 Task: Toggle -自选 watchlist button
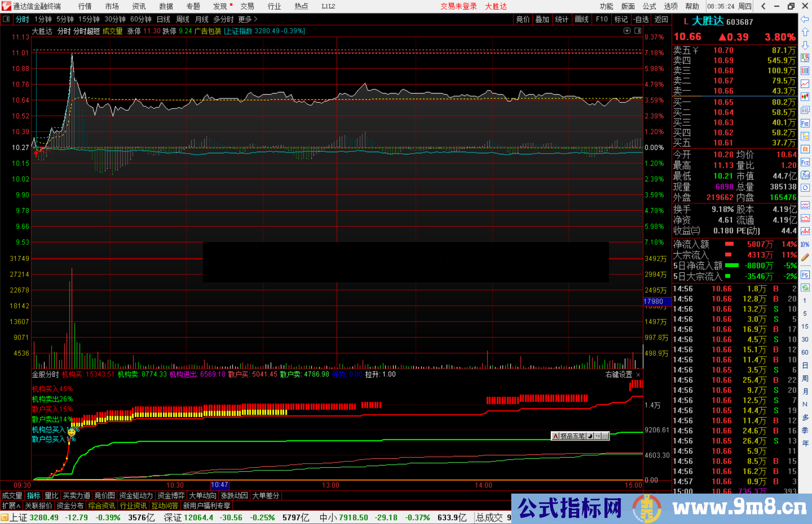click(641, 19)
